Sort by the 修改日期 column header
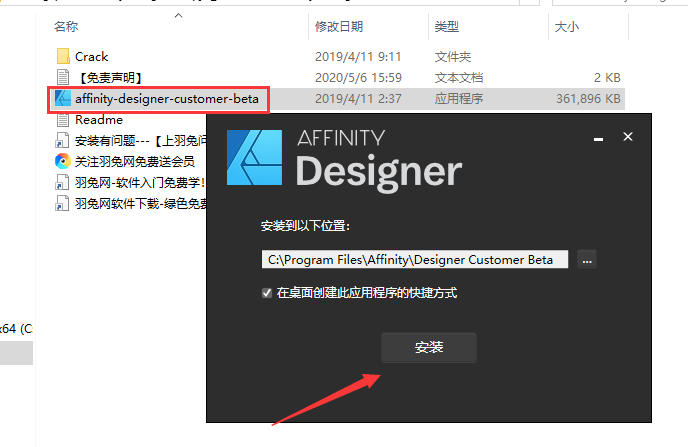Image resolution: width=688 pixels, height=447 pixels. (x=339, y=27)
